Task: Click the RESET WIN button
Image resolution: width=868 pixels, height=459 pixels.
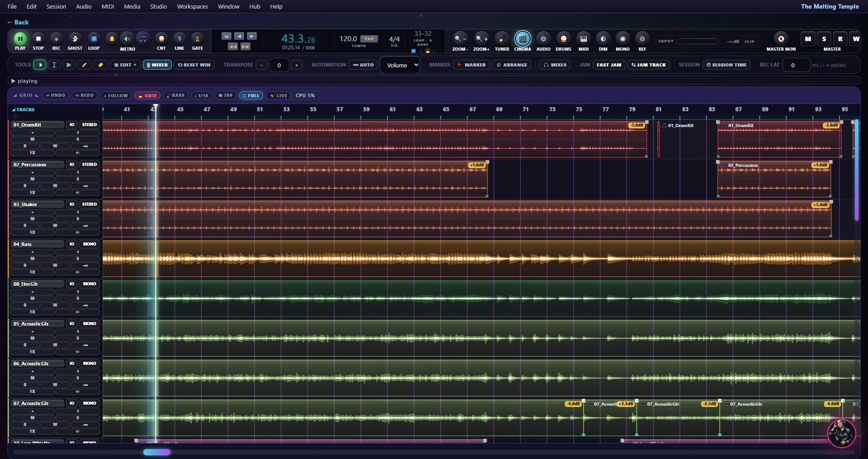Action: pyautogui.click(x=194, y=65)
